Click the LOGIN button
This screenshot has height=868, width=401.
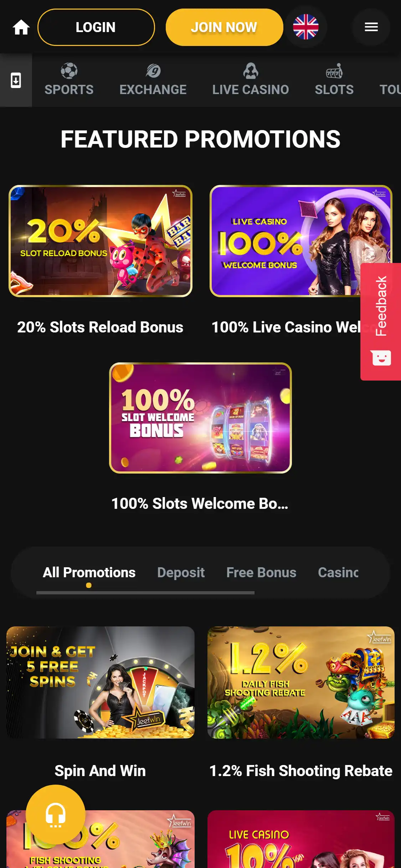pos(96,27)
